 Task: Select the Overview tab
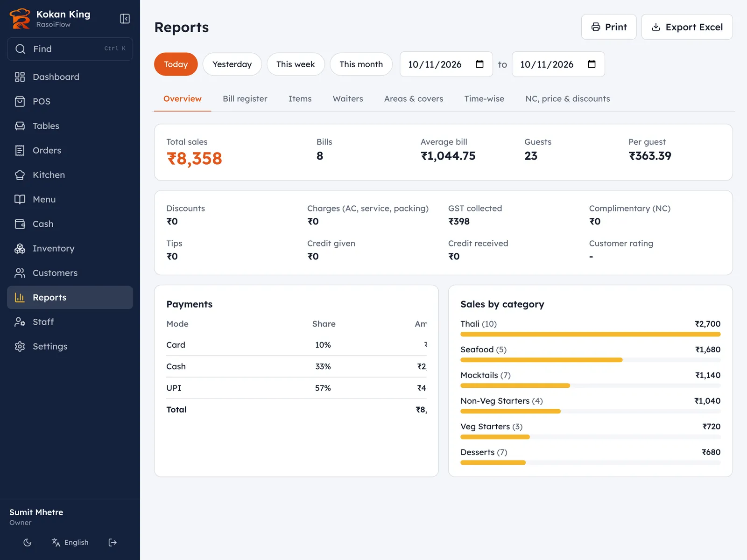[183, 99]
